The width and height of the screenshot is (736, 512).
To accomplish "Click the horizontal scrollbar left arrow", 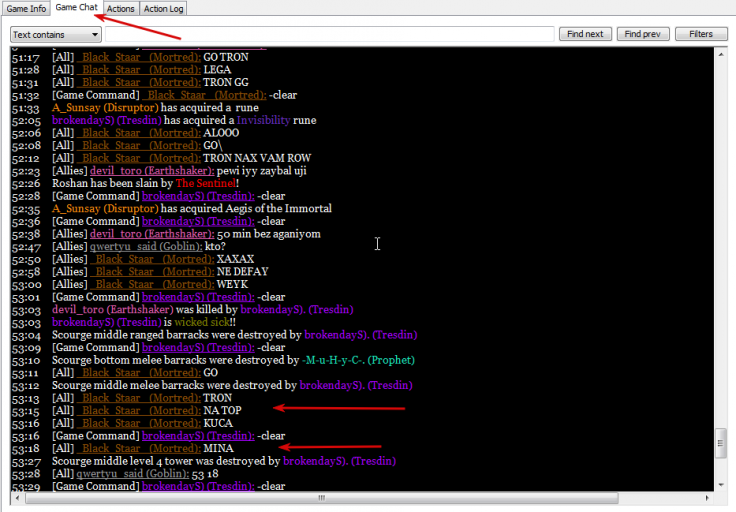I will tap(18, 497).
